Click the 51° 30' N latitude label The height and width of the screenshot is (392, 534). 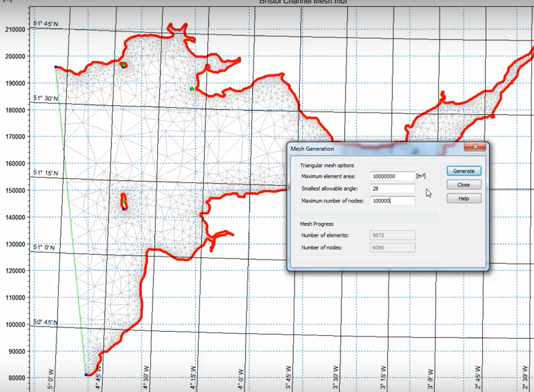pyautogui.click(x=45, y=98)
